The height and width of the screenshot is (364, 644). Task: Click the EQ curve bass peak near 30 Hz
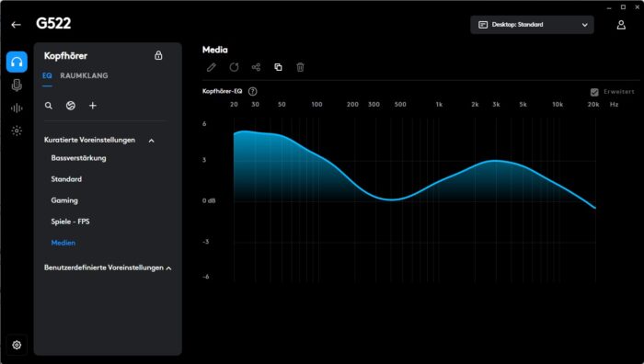[x=245, y=131]
